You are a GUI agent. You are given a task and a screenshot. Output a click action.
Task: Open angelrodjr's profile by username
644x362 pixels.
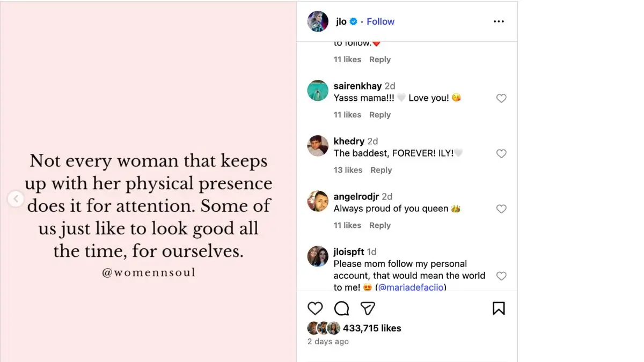pyautogui.click(x=356, y=197)
